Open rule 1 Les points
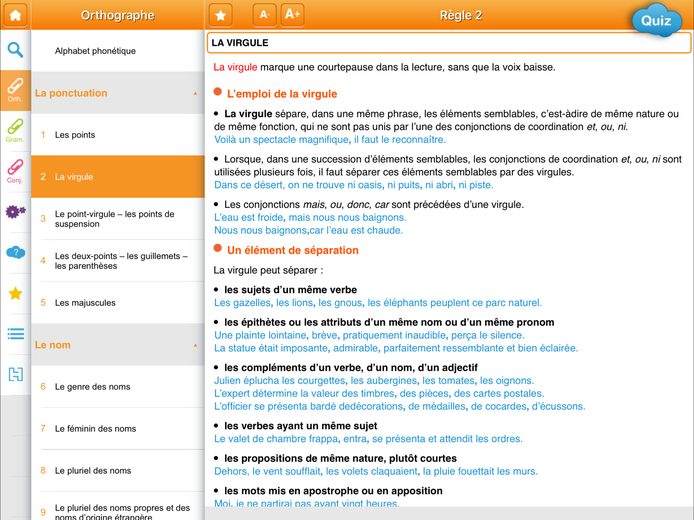 [118, 135]
